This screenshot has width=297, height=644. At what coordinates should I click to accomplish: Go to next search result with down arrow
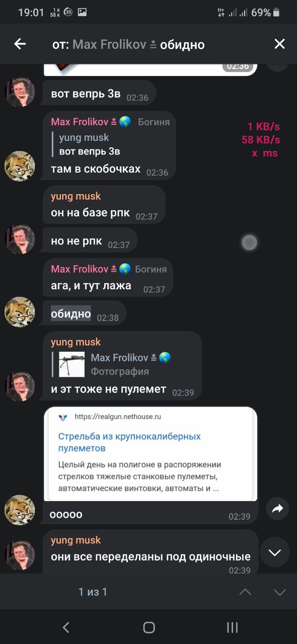[x=280, y=592]
